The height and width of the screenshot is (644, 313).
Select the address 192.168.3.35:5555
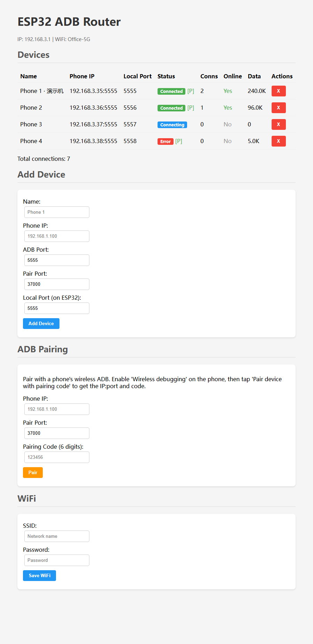[93, 91]
